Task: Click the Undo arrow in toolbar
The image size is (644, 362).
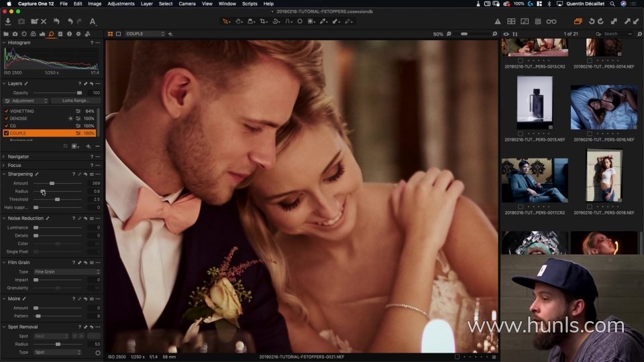Action: [x=70, y=21]
